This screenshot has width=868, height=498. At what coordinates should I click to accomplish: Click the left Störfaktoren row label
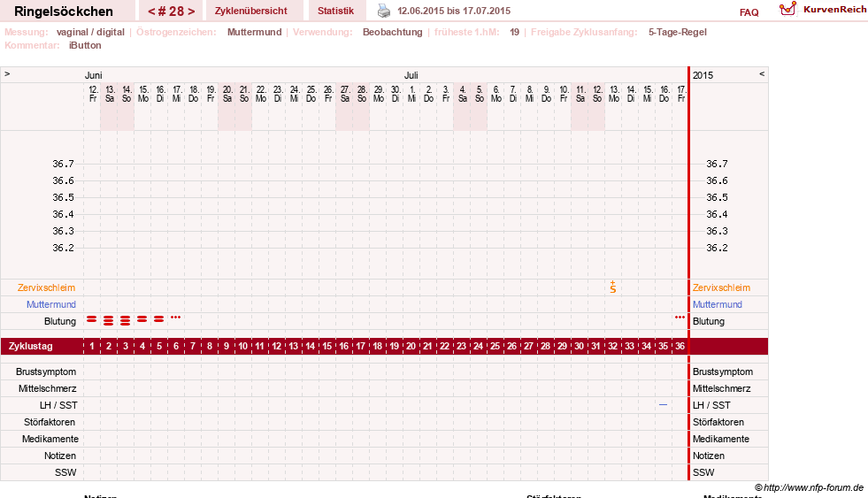(50, 422)
